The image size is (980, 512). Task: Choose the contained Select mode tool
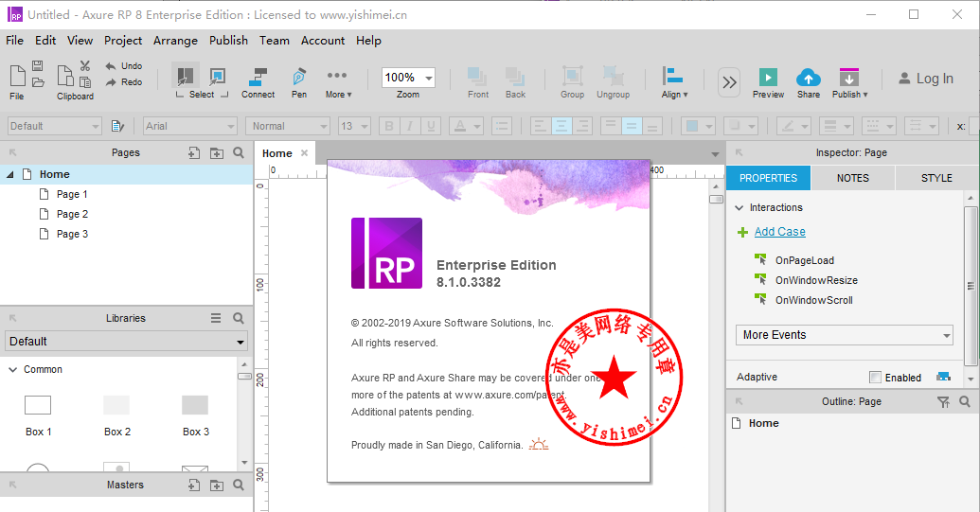[217, 76]
